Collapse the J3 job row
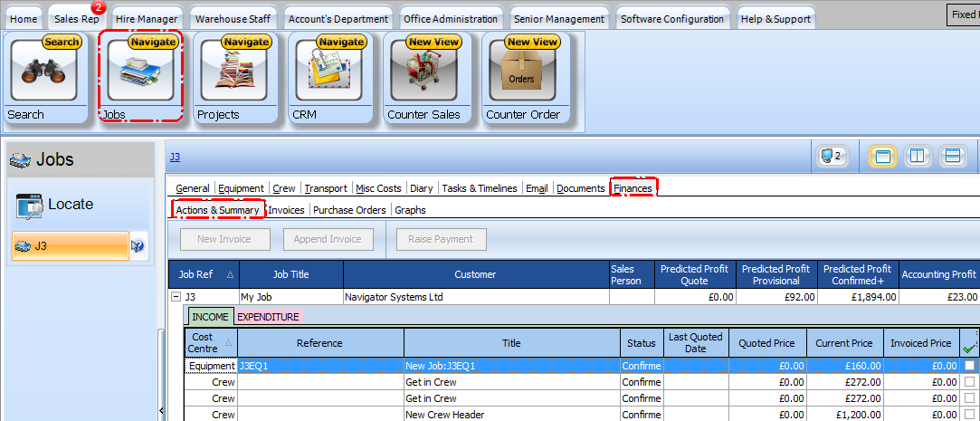The image size is (980, 421). (176, 297)
